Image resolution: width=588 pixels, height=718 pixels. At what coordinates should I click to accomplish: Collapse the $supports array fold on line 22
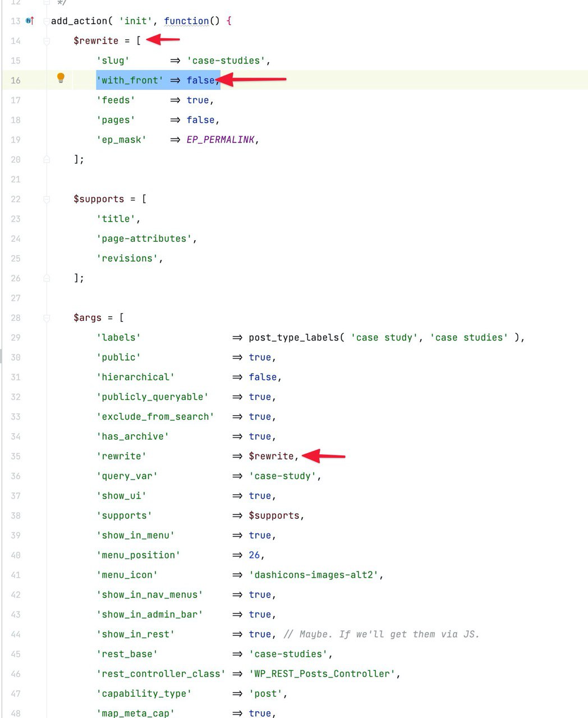[x=47, y=199]
